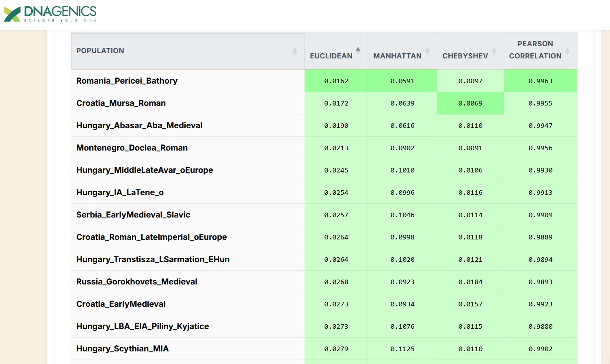Click Hungary_LBA_EIA_Piliny_Kyjatice population
Screen dimensions: 610x364
[143, 326]
